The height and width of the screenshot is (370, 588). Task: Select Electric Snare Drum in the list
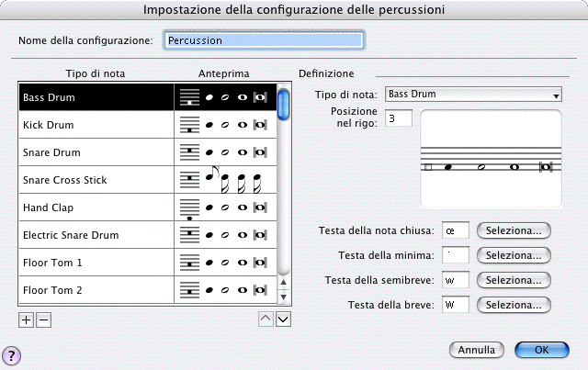click(x=96, y=235)
